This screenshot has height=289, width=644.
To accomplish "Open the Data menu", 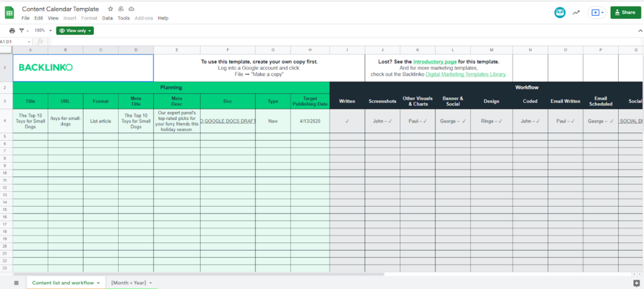I will click(x=108, y=18).
